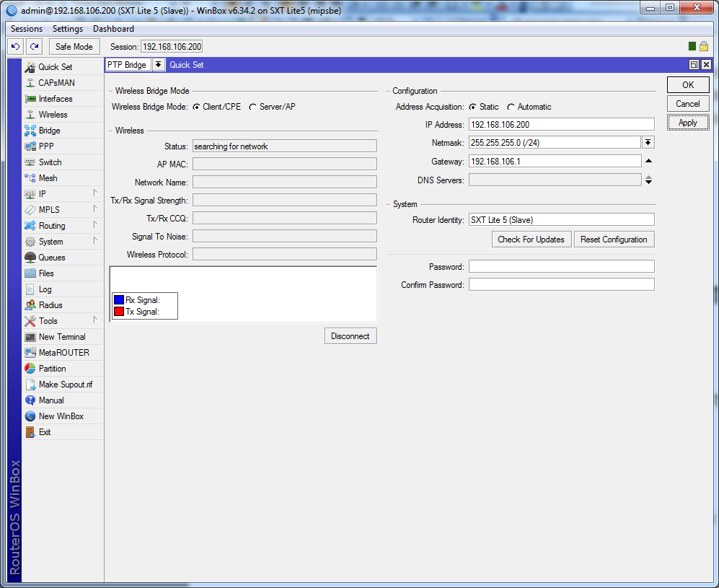Open the PTP Bridge mode dropdown
The width and height of the screenshot is (719, 588).
point(158,65)
